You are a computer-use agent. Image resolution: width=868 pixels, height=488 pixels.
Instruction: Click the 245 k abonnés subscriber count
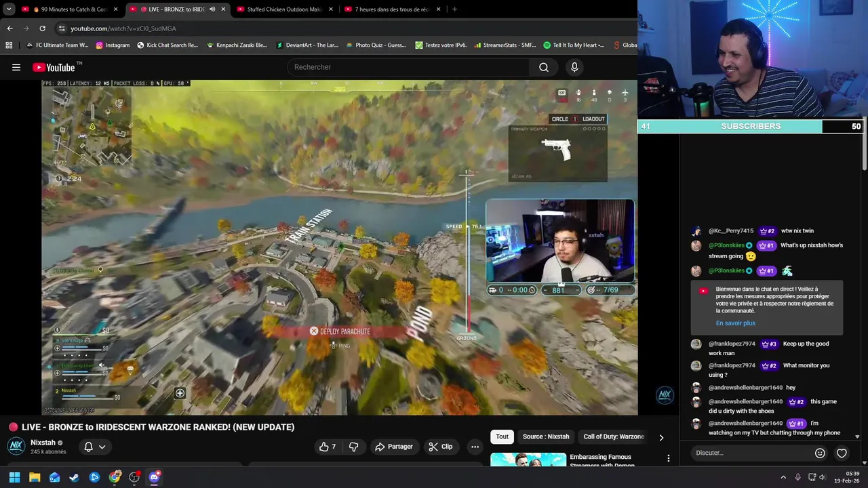(48, 452)
